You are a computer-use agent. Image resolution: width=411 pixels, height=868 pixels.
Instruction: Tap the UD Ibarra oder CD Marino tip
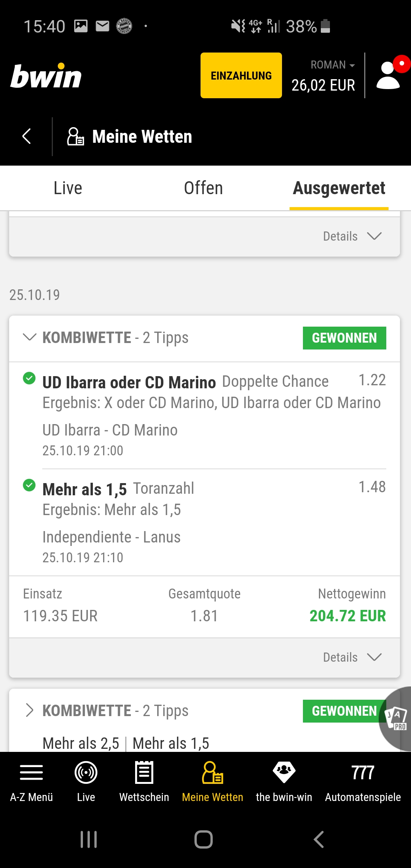click(x=129, y=382)
